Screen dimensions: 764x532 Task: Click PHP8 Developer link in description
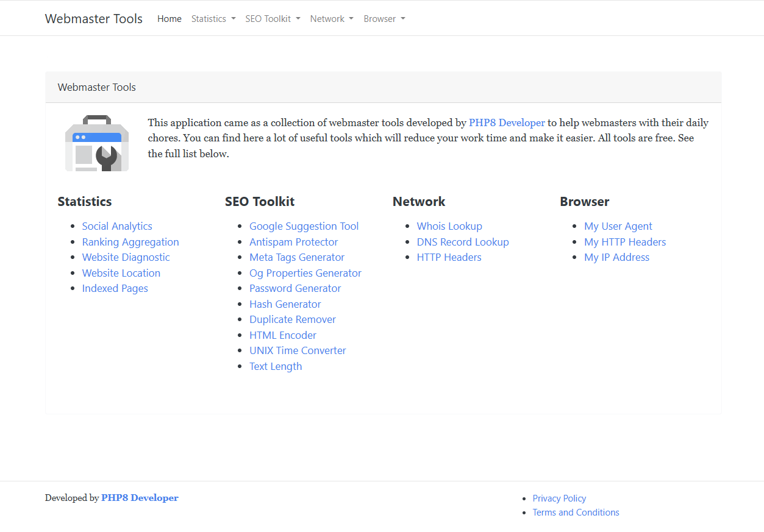507,122
